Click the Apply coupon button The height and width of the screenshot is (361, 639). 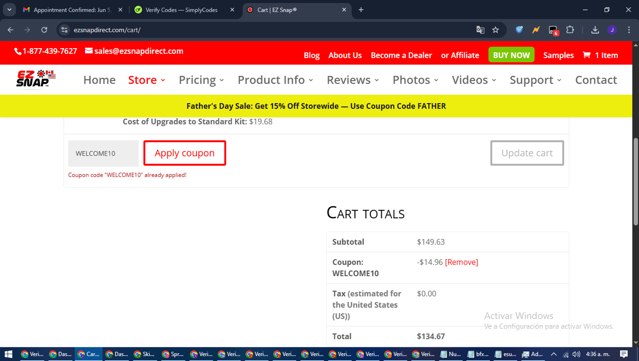click(x=184, y=153)
